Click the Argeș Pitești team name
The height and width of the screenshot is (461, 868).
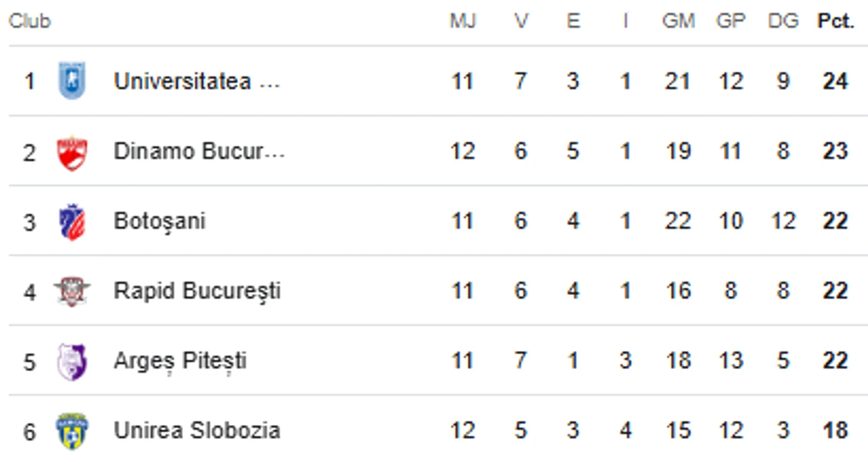click(x=180, y=361)
